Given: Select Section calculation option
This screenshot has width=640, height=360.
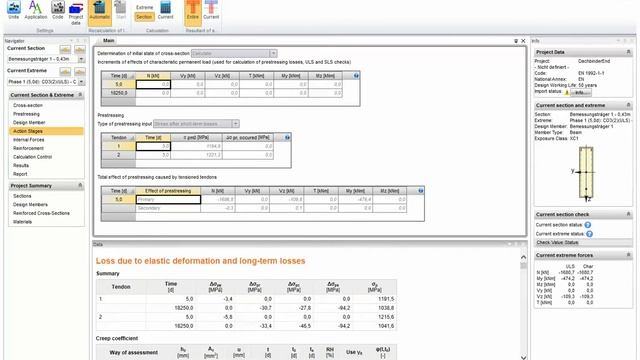Looking at the screenshot, I should click(144, 17).
